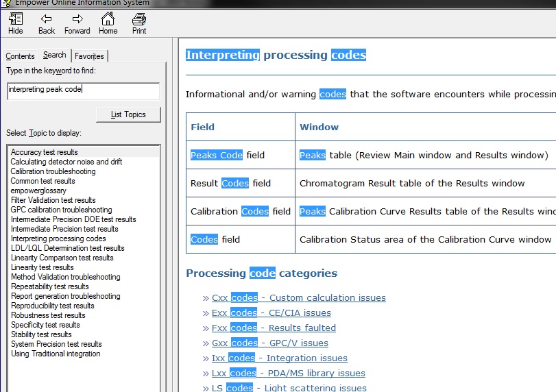Open the Favorites tab

click(x=89, y=56)
